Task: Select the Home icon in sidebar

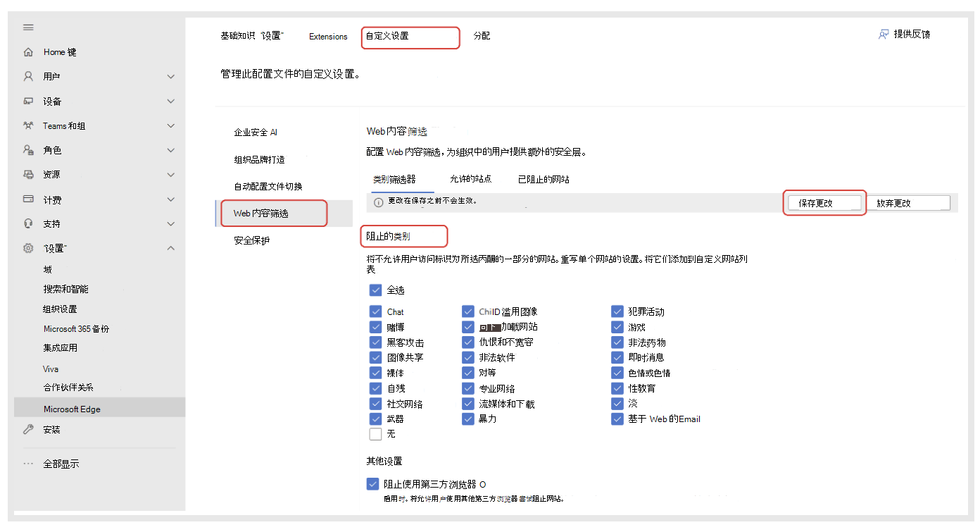Action: click(x=28, y=51)
